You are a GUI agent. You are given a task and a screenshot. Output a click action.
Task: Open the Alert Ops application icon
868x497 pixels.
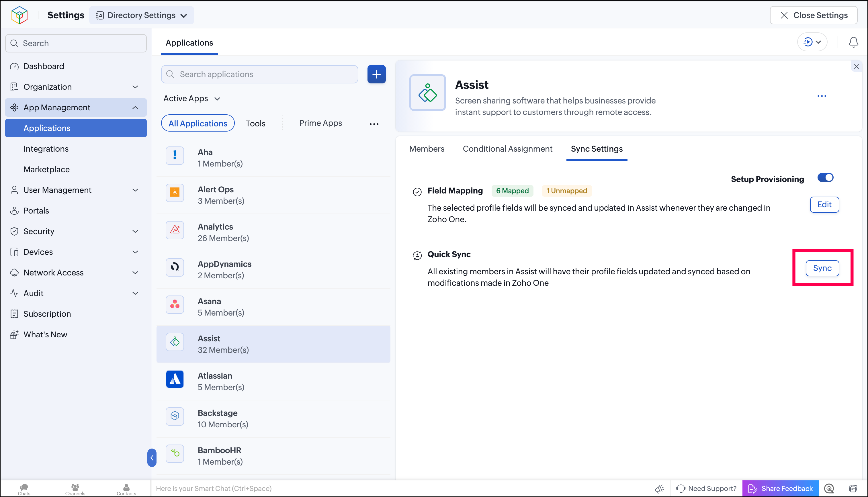click(x=175, y=193)
